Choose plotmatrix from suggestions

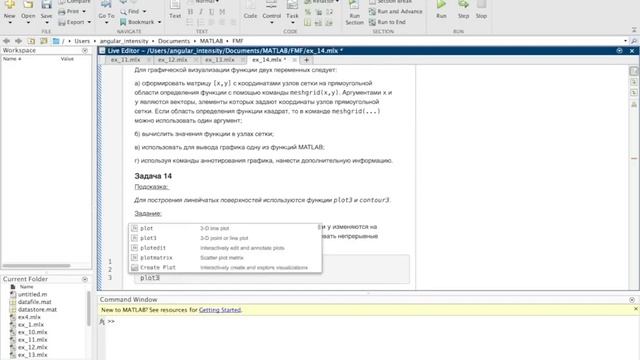[225, 258]
